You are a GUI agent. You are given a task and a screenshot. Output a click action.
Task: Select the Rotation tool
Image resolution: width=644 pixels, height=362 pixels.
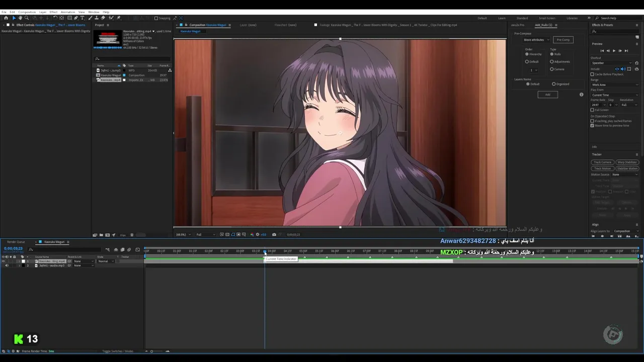click(x=55, y=18)
